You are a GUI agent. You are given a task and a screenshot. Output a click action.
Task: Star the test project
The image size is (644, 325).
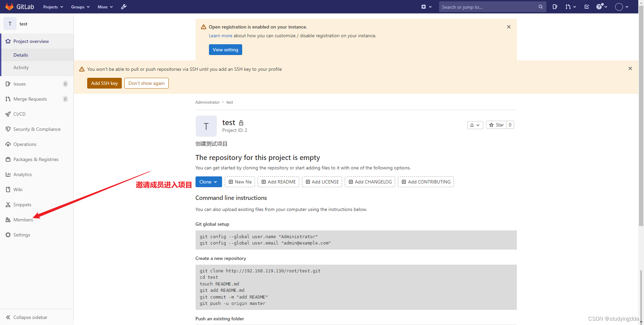click(x=496, y=125)
